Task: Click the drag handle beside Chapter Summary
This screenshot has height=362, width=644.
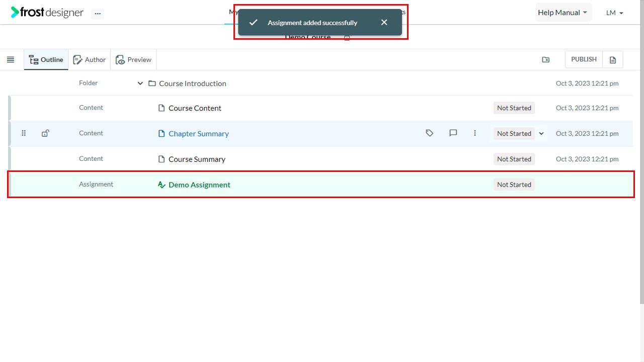Action: [24, 133]
